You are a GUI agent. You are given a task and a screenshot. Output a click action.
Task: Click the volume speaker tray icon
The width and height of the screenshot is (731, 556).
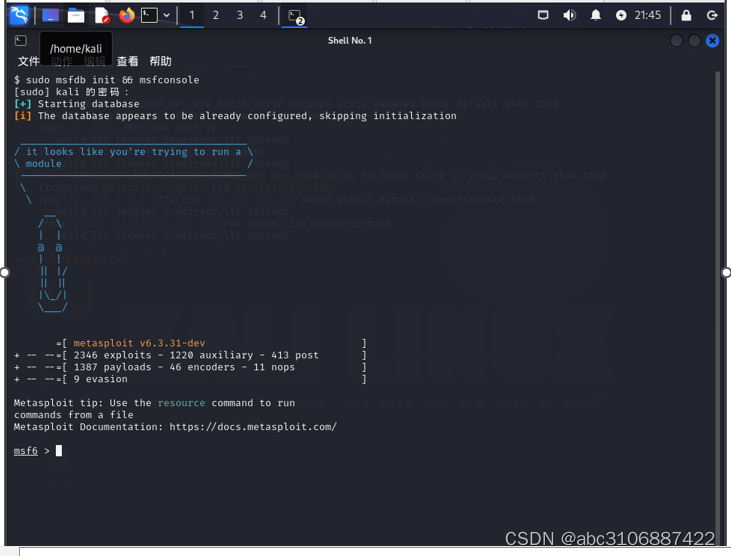coord(569,15)
